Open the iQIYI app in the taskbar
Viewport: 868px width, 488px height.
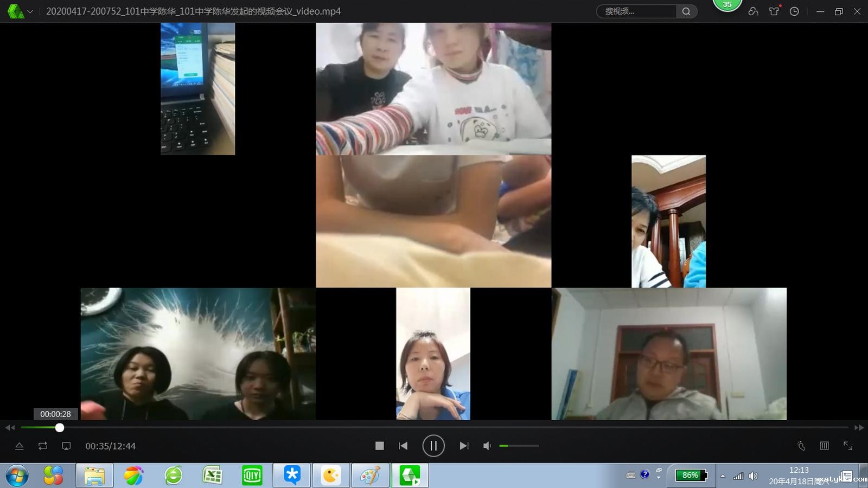click(252, 476)
